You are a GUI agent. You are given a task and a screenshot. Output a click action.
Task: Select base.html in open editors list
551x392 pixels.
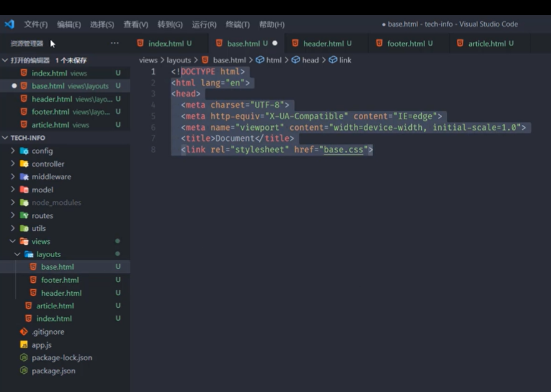pos(65,86)
